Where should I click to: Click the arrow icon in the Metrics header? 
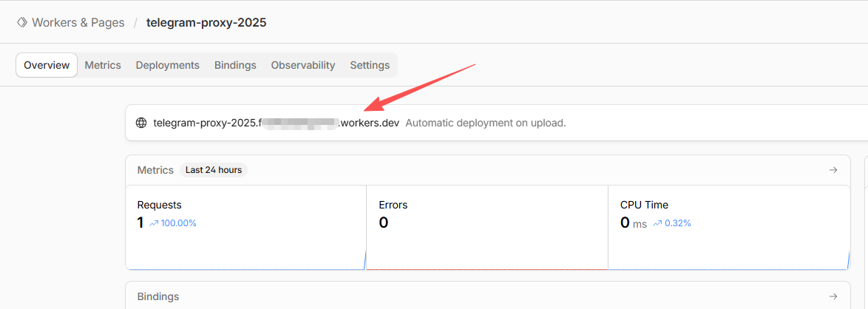pyautogui.click(x=833, y=170)
